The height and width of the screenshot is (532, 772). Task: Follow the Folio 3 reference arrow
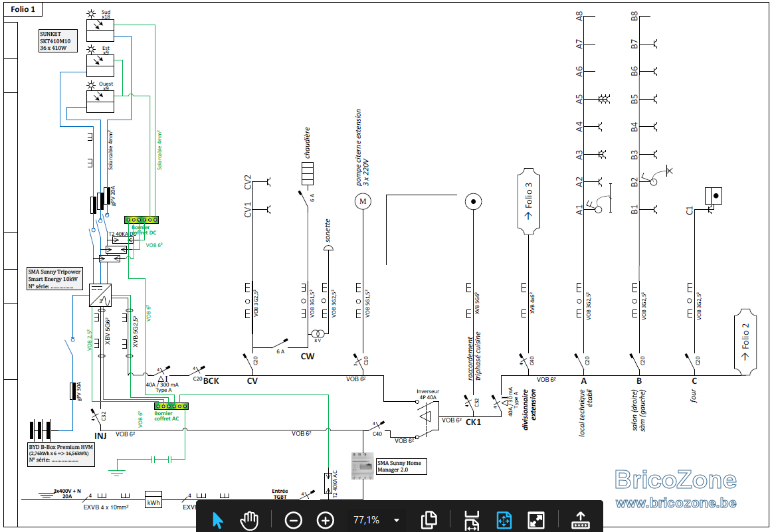[528, 201]
